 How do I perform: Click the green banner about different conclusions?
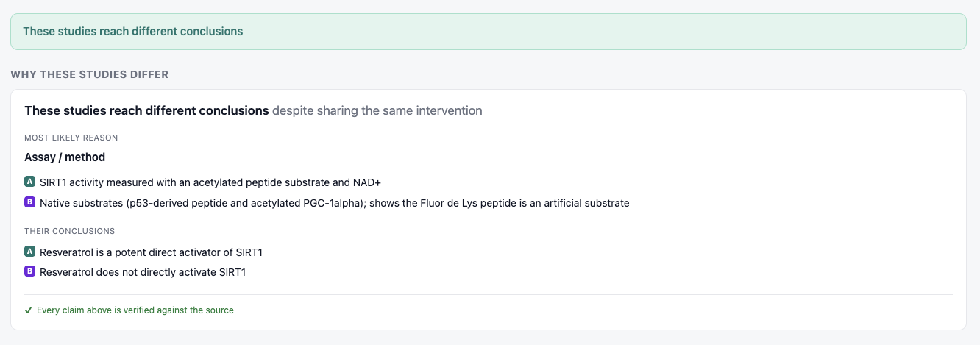tap(489, 32)
